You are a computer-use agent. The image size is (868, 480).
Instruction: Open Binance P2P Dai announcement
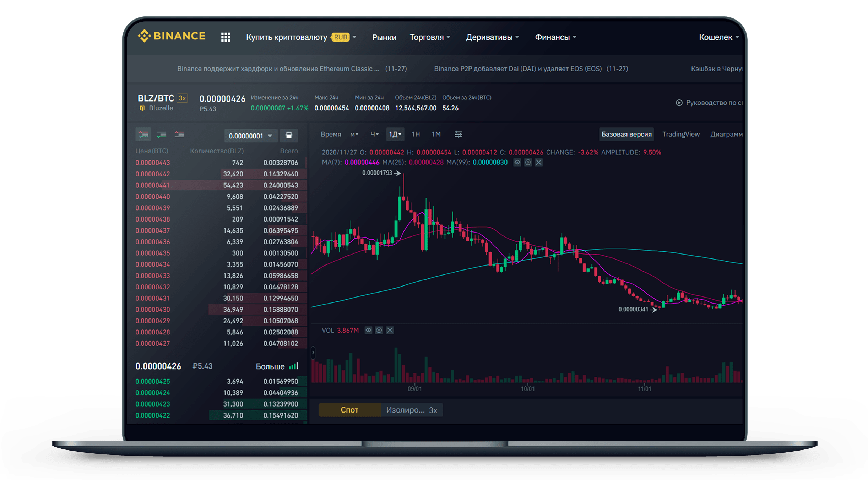click(531, 69)
